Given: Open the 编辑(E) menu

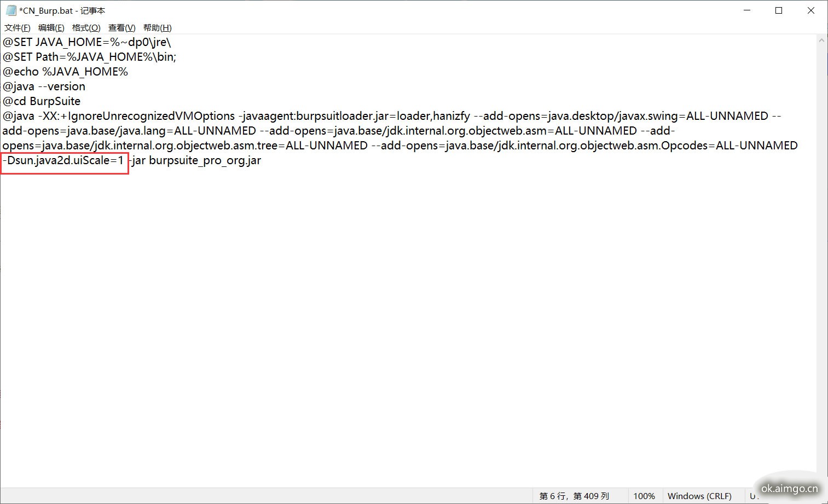Looking at the screenshot, I should [x=51, y=28].
